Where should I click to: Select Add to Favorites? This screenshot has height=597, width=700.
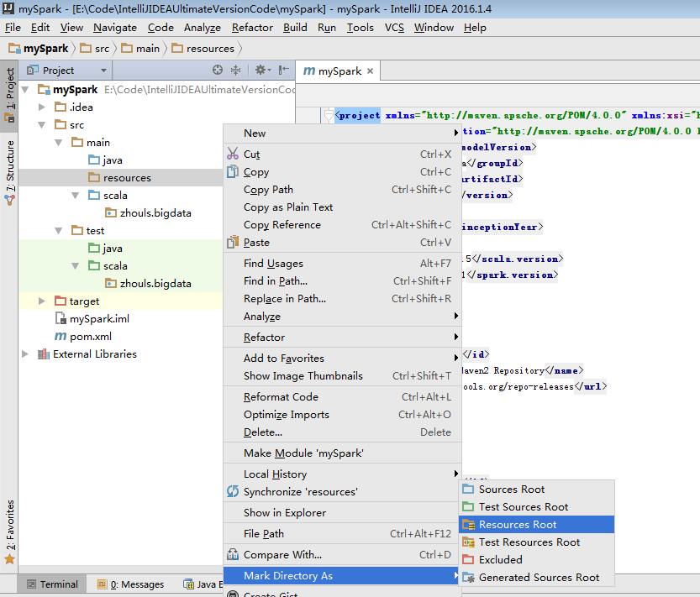point(342,358)
